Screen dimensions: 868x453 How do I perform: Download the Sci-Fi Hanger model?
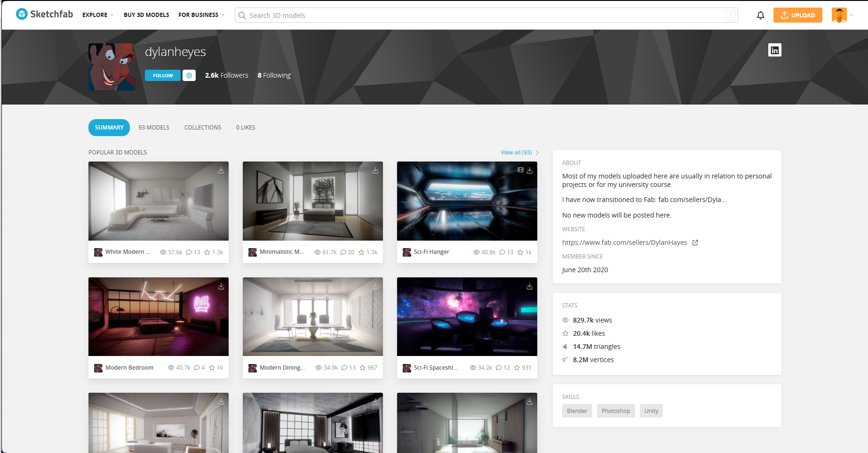(x=530, y=170)
